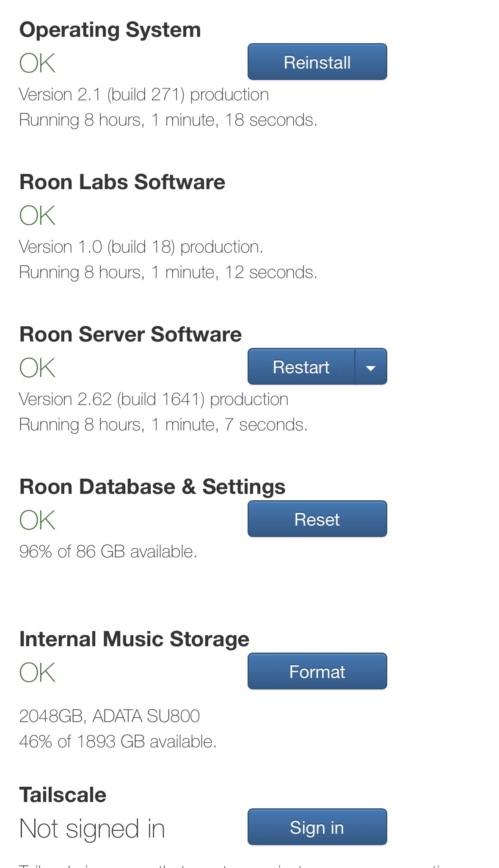The image size is (499, 868).
Task: Format the Internal Music Storage
Action: 317,671
